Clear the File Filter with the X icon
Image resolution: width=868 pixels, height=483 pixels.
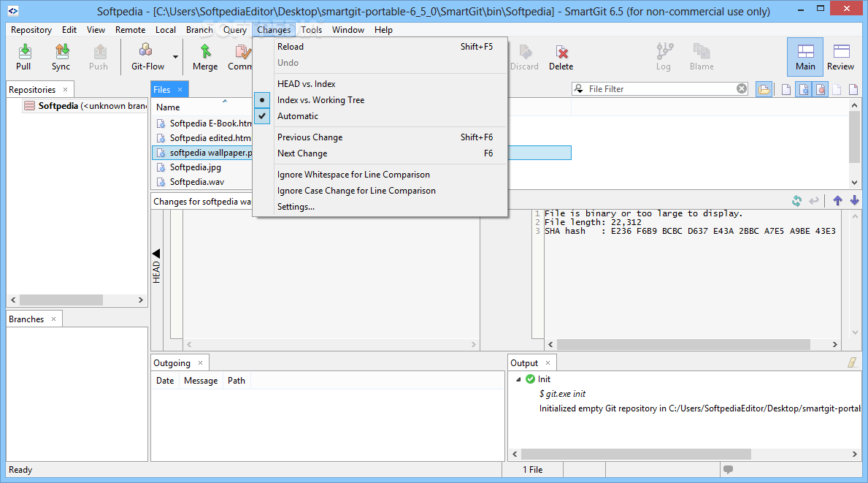tap(742, 88)
